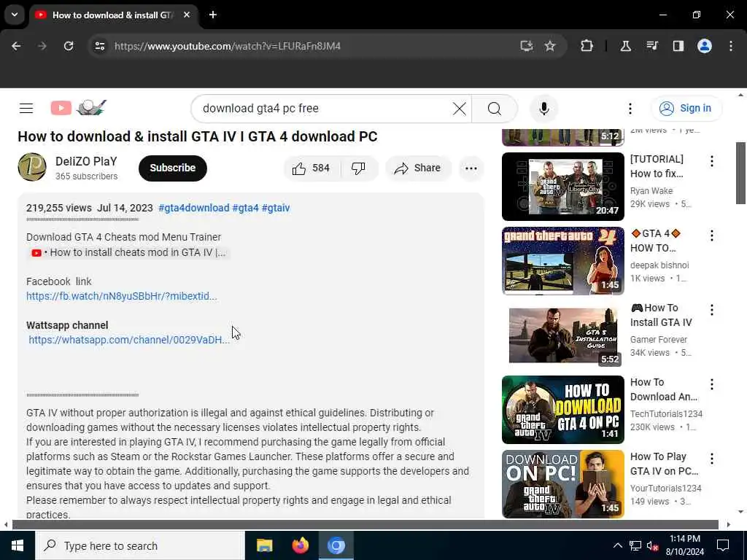Open options for How To Download An... video
The image size is (747, 560).
coord(712,384)
